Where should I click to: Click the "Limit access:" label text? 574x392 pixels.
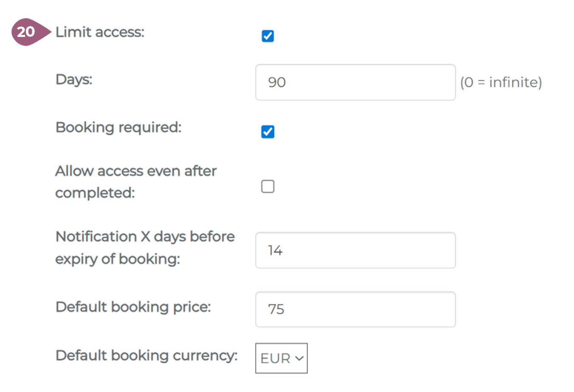100,32
